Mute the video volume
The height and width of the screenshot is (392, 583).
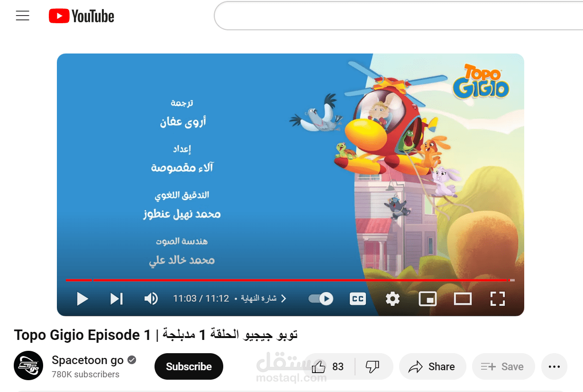(x=151, y=299)
